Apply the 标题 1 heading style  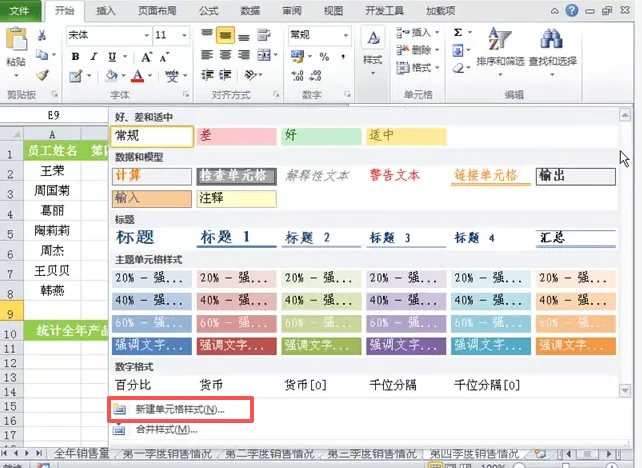click(237, 238)
